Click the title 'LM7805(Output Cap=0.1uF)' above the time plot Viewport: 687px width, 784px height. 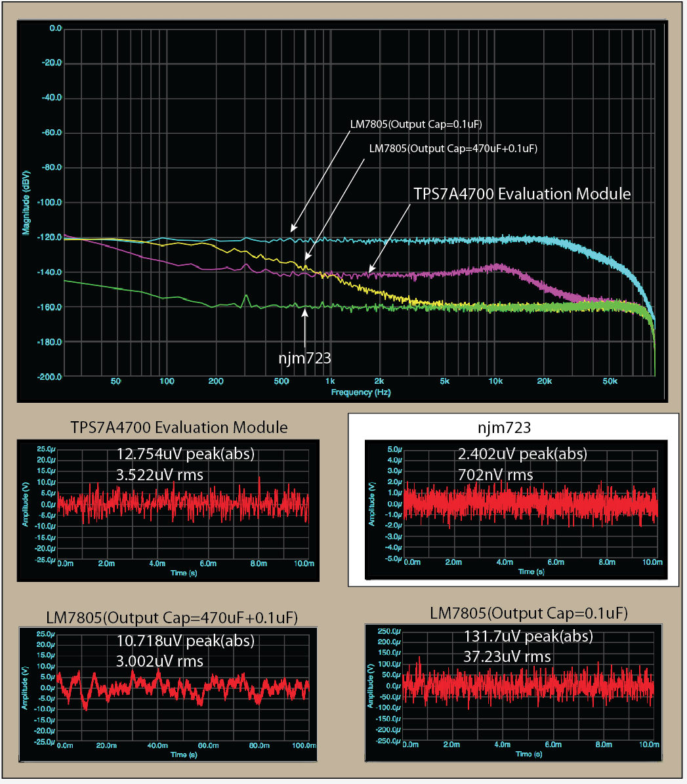(x=529, y=613)
